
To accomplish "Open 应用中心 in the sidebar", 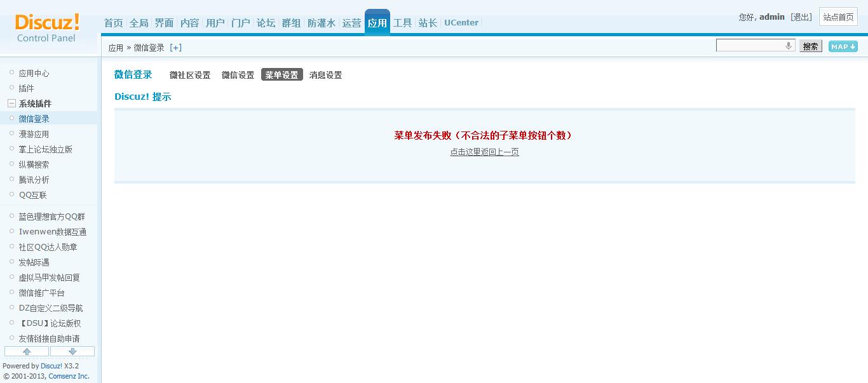I will 34,73.
